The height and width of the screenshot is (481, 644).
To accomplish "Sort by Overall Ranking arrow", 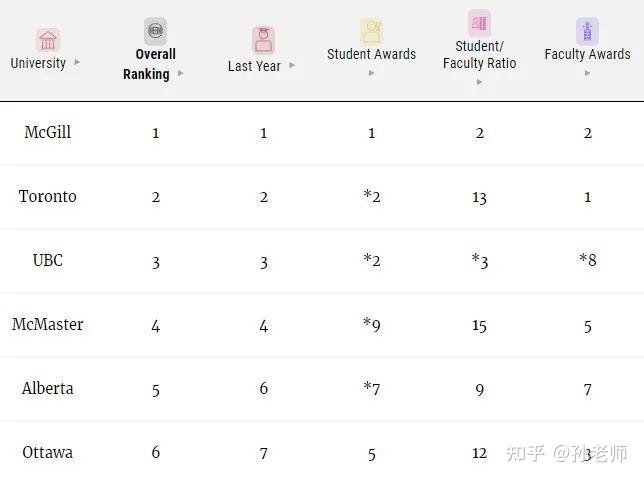I will click(181, 74).
